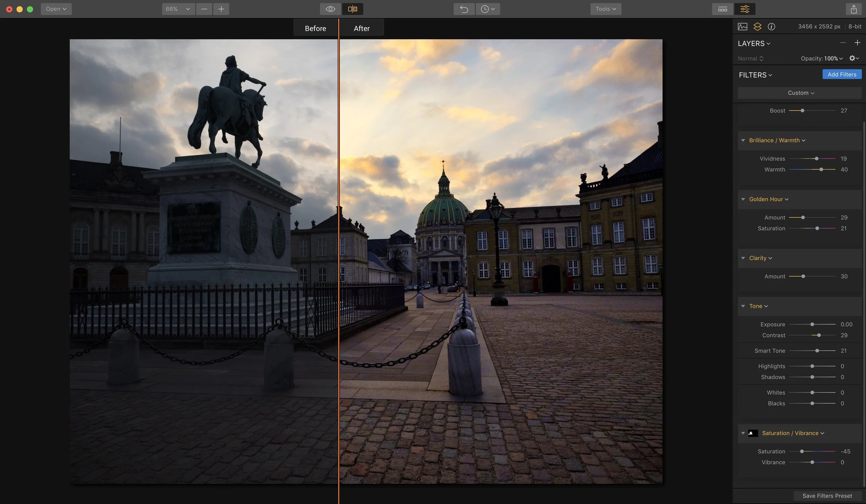Screen dimensions: 866x504
Task: Collapse the Golden Hour filter triangle
Action: point(743,199)
